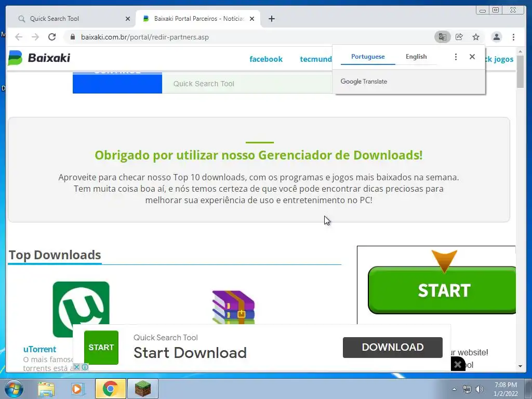View site information padlock
Viewport: 532px width, 399px height.
coord(73,37)
